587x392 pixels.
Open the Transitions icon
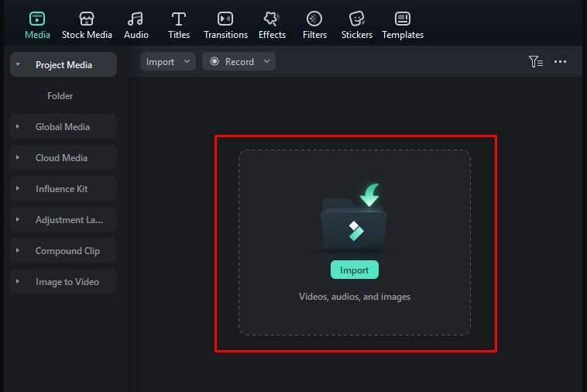[x=225, y=19]
